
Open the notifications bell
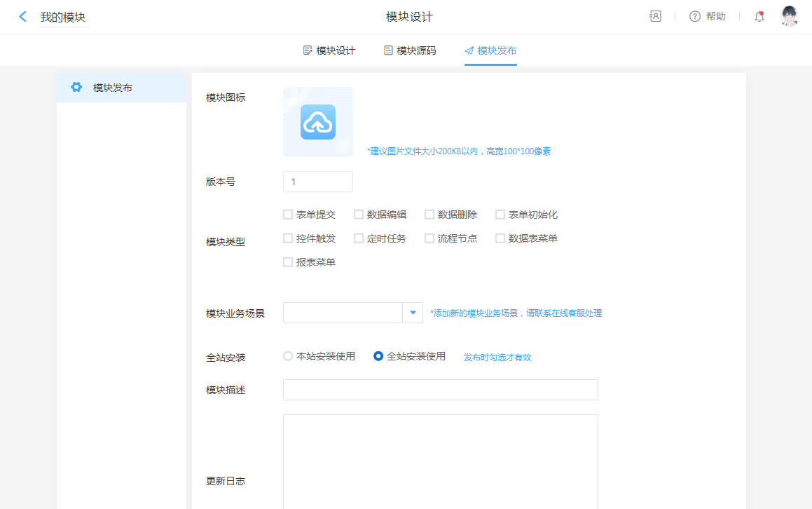[x=759, y=16]
